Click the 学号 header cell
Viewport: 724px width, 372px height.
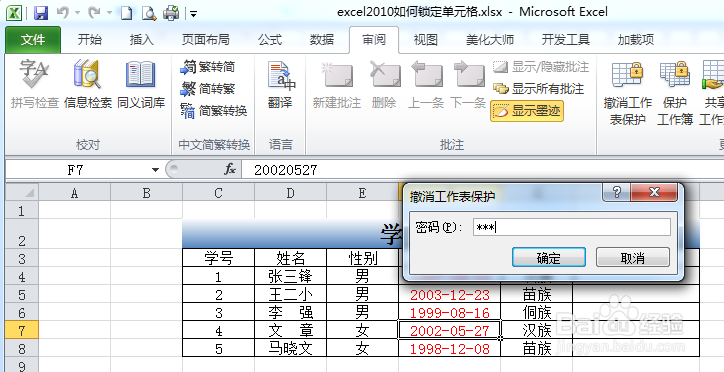click(218, 258)
